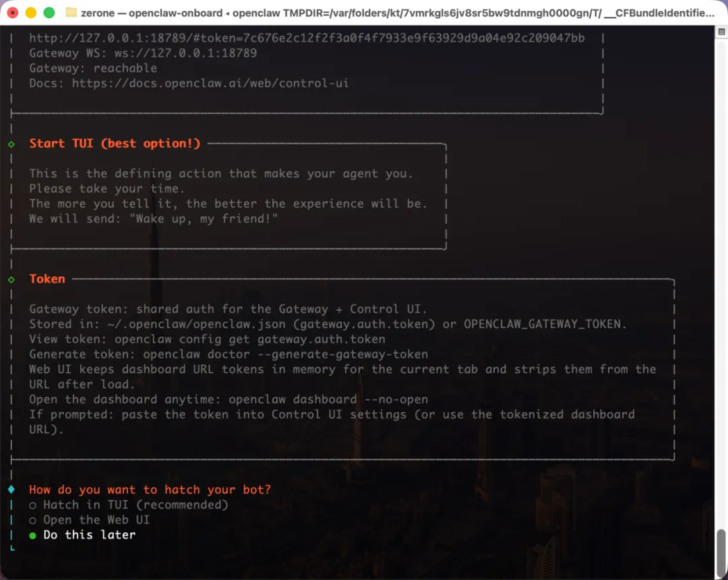This screenshot has height=580, width=728.
Task: Click the 'Token' section heading
Action: tap(47, 279)
